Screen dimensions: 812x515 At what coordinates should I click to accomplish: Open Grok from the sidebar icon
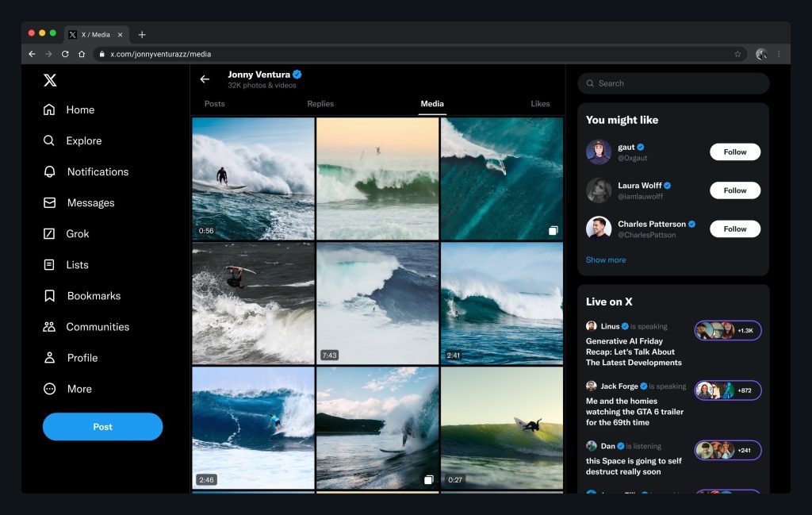[50, 233]
